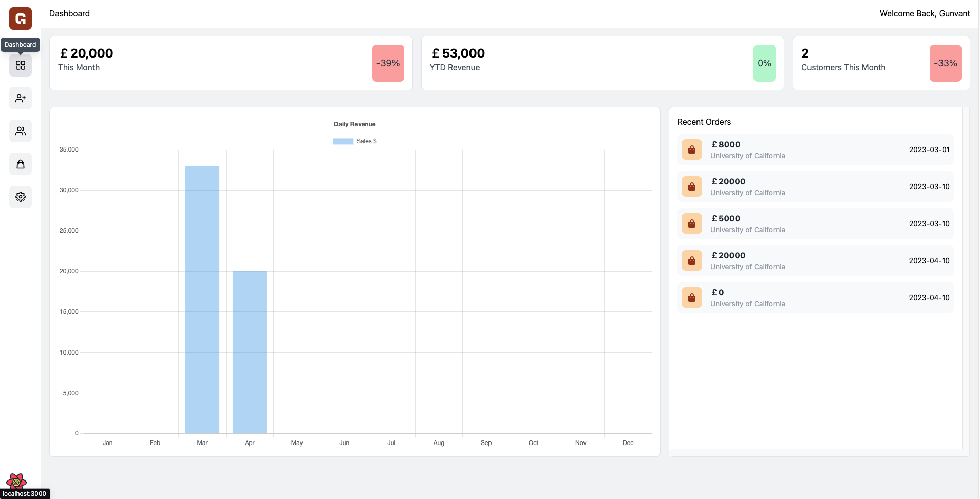Select the £0 order row
Screen dimensions: 980x499
click(816, 298)
